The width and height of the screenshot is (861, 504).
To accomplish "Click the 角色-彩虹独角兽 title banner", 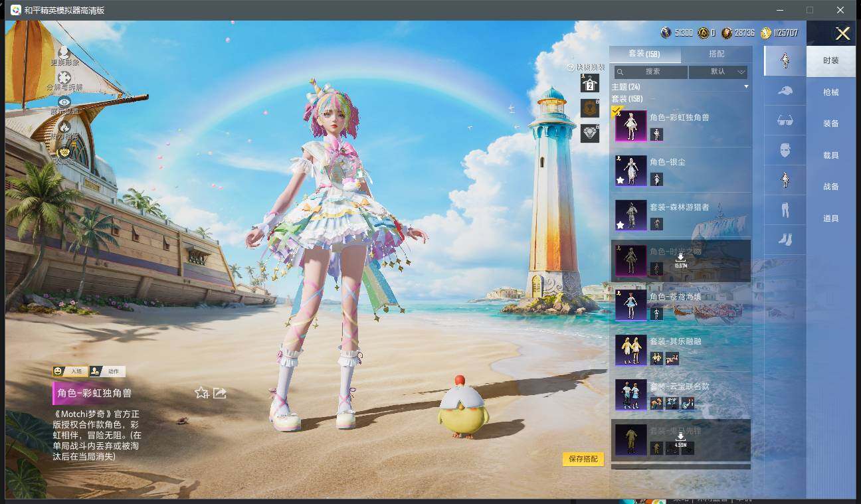I will tap(95, 393).
